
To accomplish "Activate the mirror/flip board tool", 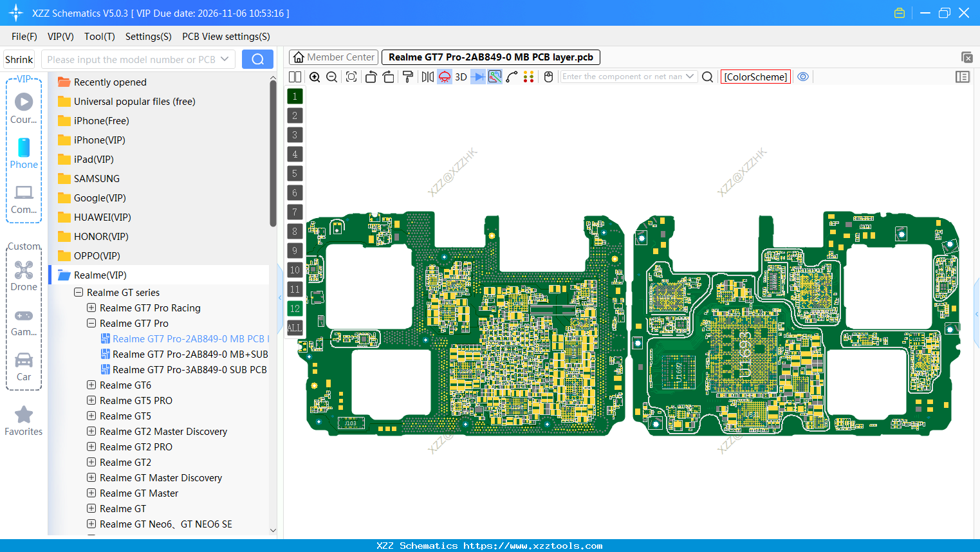I will coord(427,77).
